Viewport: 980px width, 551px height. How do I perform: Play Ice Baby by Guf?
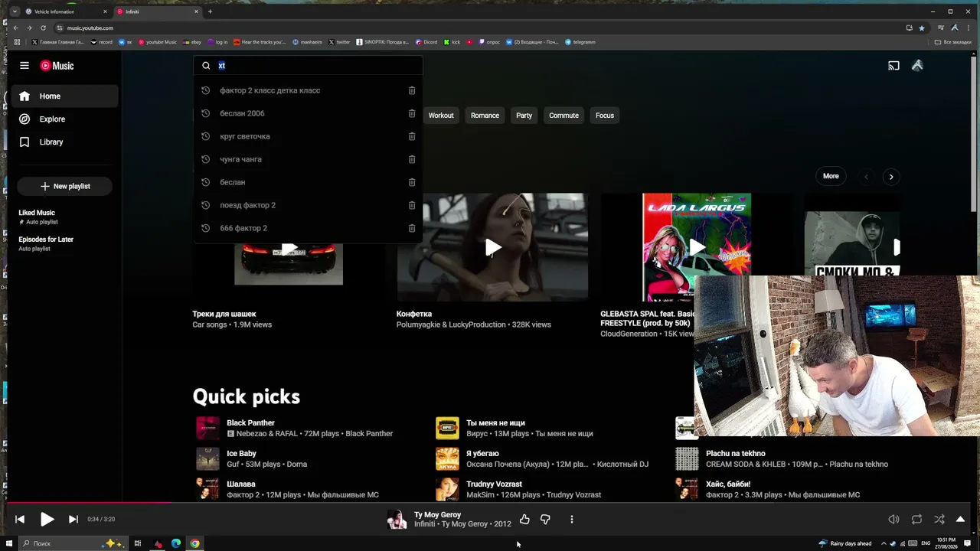click(x=207, y=458)
